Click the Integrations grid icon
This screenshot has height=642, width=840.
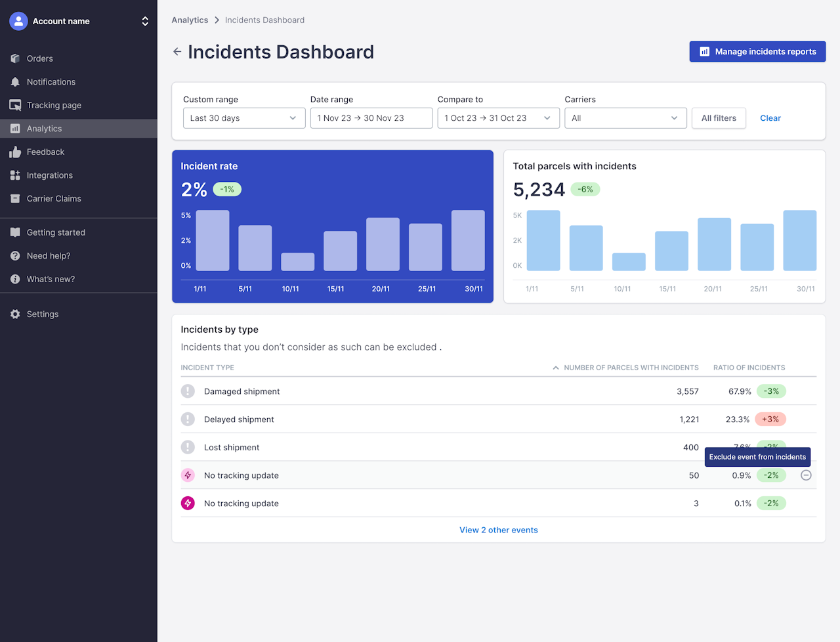15,175
